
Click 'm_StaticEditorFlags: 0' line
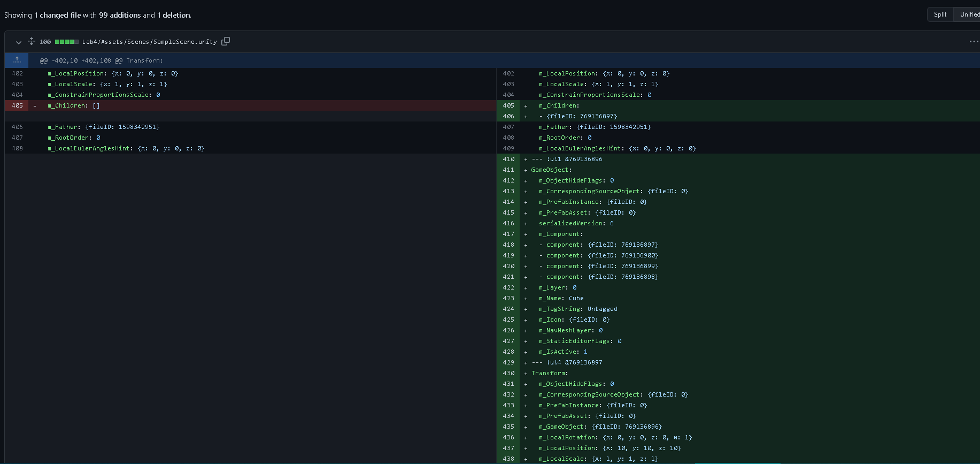coord(580,341)
